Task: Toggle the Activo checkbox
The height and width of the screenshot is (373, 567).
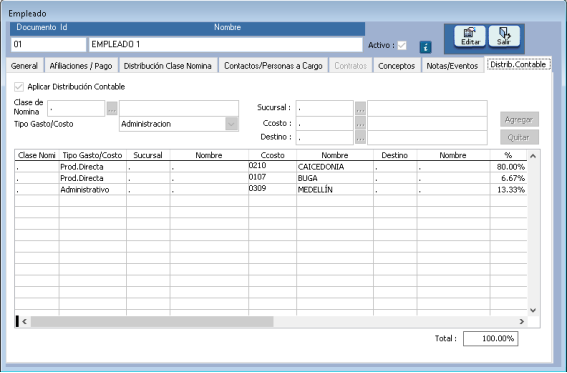Action: tap(402, 46)
